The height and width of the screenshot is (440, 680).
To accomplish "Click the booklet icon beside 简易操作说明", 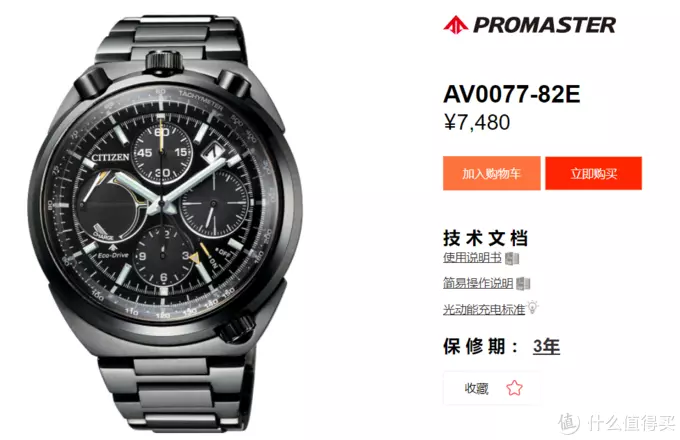I will [x=523, y=284].
